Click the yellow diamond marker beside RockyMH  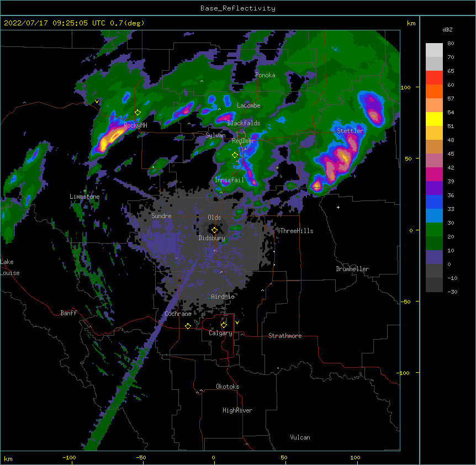coord(138,113)
